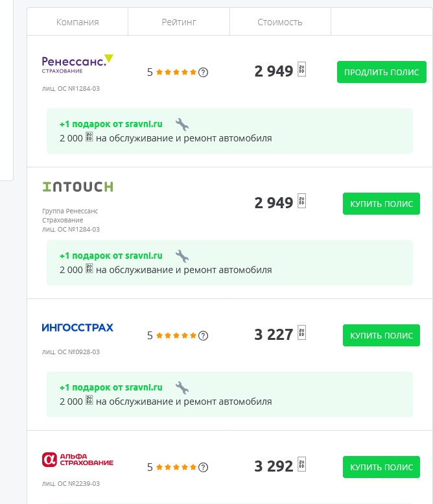Screen dimensions: 433x504
Task: Click the INTOUCH company logo
Action: (x=78, y=187)
